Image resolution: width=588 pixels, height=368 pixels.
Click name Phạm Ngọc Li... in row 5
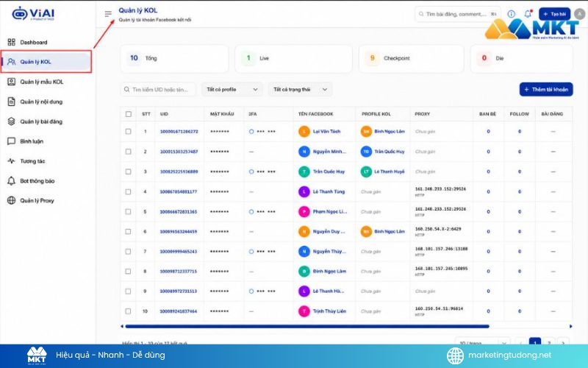(330, 211)
